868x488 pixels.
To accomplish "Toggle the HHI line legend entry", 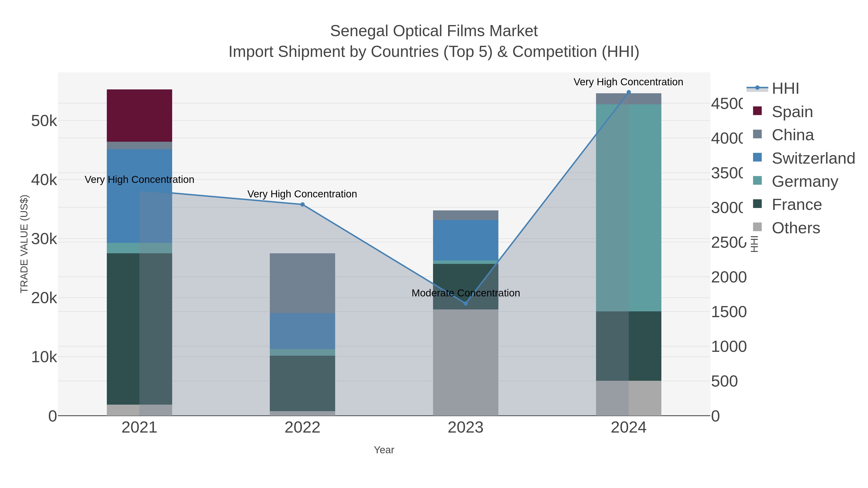I will click(773, 88).
